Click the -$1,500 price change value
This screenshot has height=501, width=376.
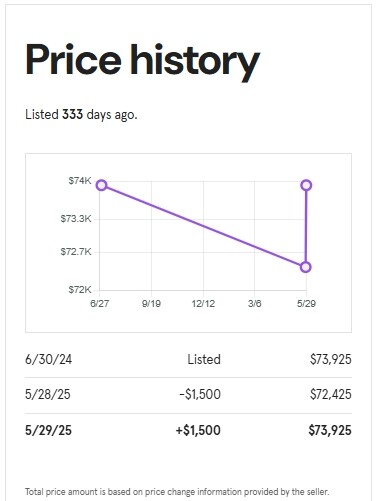pos(200,394)
